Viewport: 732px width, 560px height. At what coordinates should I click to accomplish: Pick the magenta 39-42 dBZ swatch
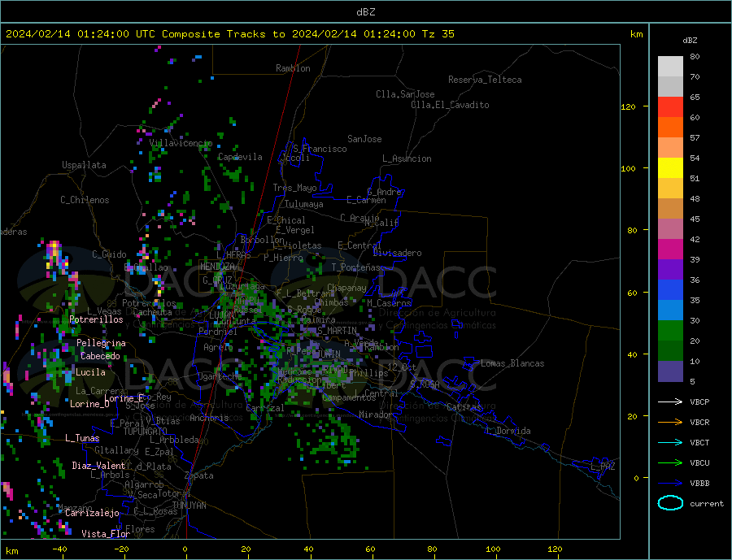670,250
